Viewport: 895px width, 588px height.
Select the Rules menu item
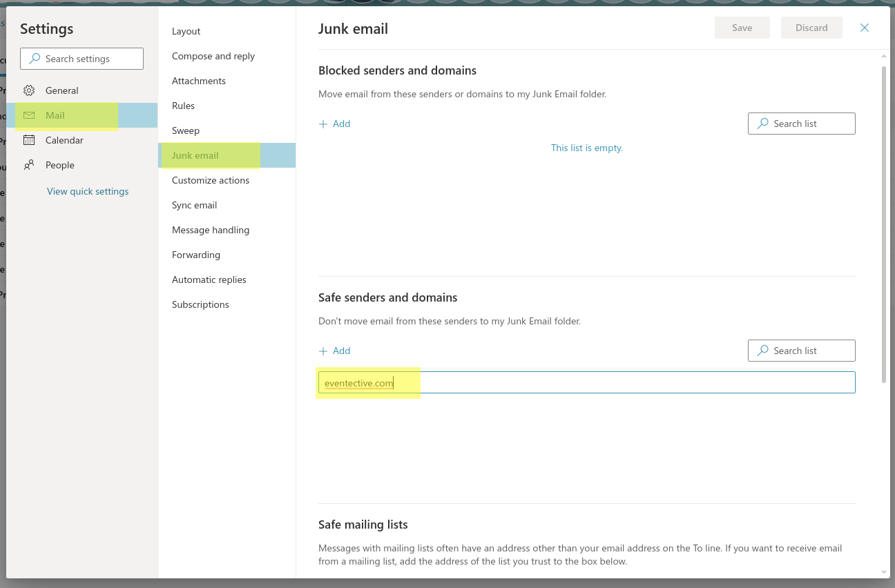coord(183,106)
